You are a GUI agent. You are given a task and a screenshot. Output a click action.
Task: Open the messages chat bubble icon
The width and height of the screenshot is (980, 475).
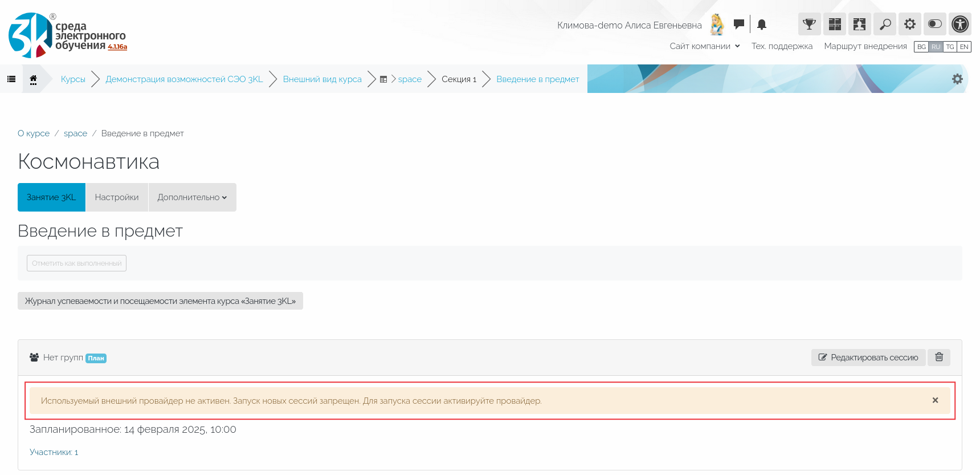tap(739, 24)
